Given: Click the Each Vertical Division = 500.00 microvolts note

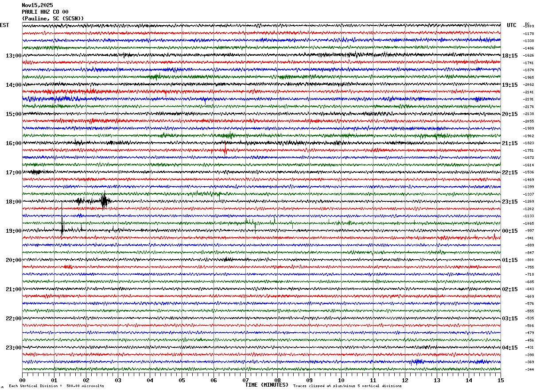Looking at the screenshot, I should (x=56, y=386).
